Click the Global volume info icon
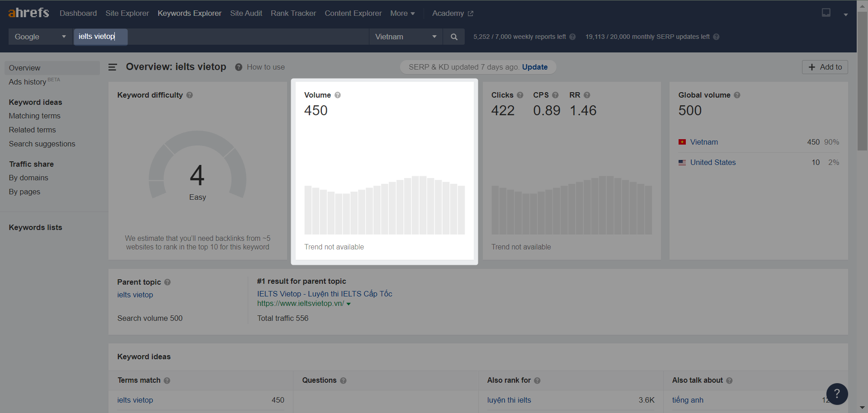Viewport: 868px width, 413px height. pyautogui.click(x=737, y=95)
